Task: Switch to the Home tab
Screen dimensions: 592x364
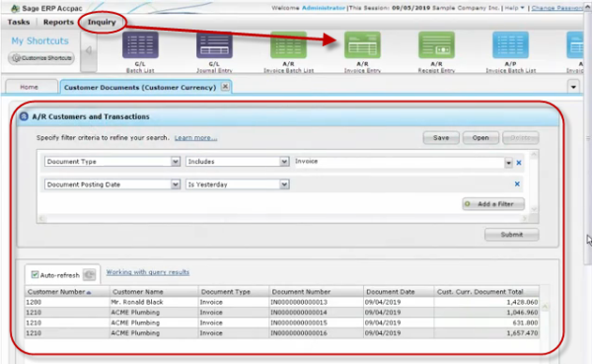Action: click(x=29, y=87)
